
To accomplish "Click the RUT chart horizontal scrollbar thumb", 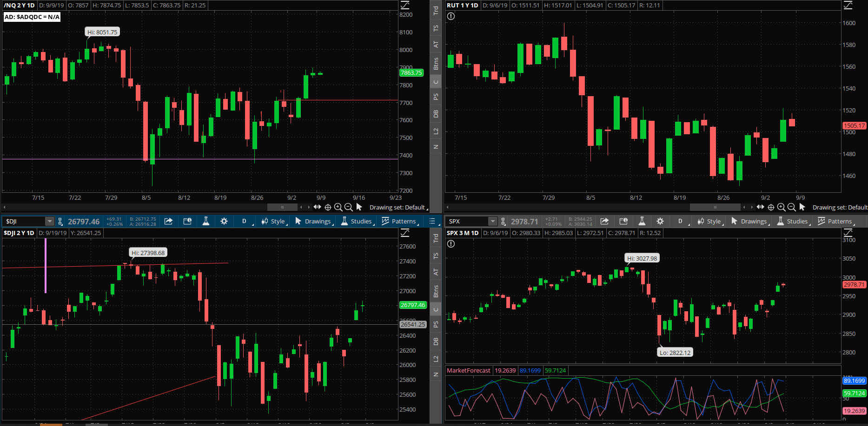I will point(715,207).
